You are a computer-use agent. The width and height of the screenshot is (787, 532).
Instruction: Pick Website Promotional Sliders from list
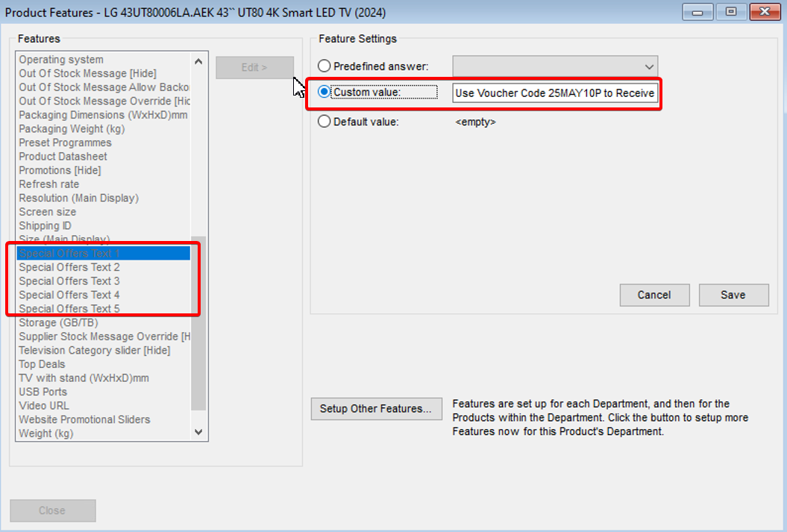(84, 419)
